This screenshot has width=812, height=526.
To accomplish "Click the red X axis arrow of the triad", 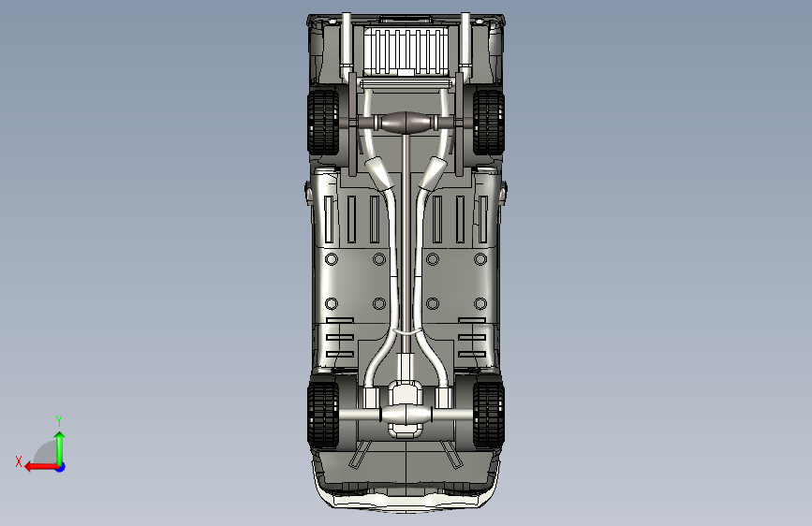I will click(41, 467).
